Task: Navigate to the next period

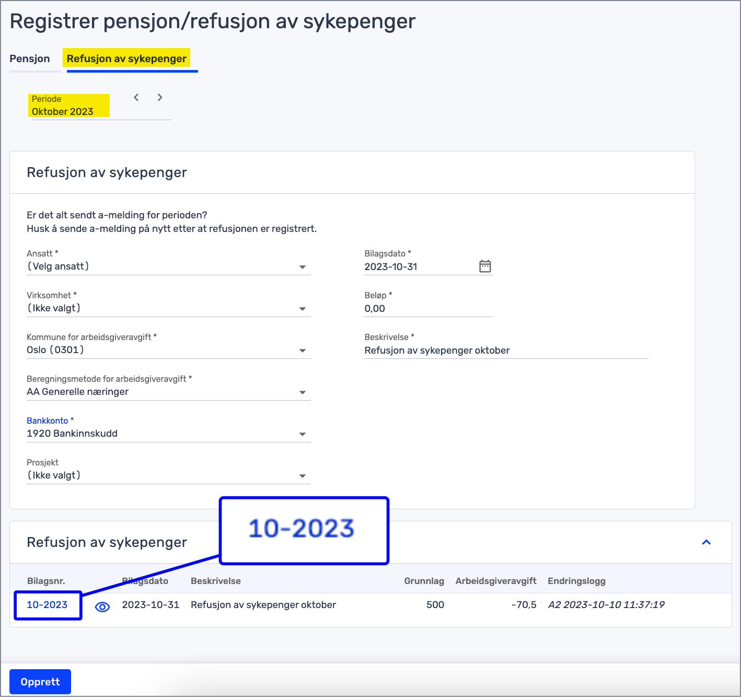Action: coord(160,97)
